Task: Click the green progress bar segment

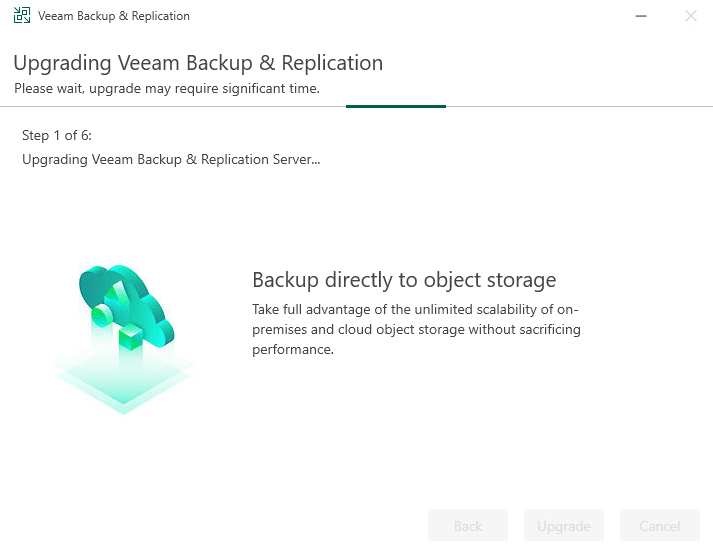Action: tap(396, 106)
